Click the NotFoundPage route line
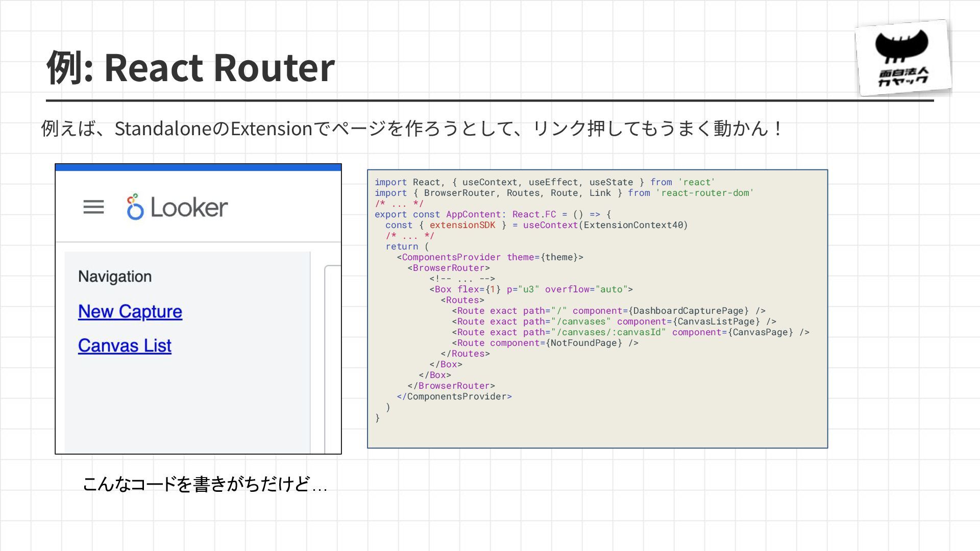This screenshot has width=980, height=551. click(x=545, y=343)
